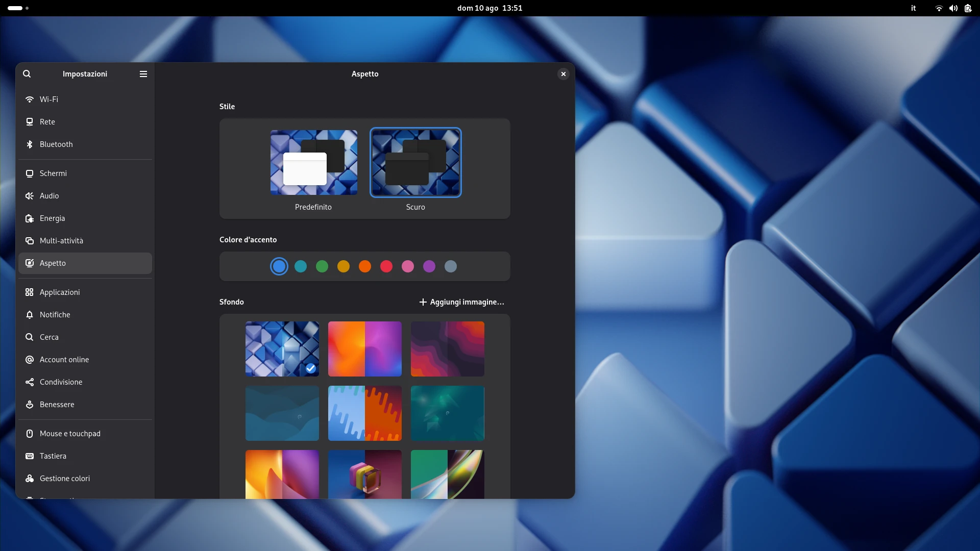Viewport: 980px width, 551px height.
Task: Choose the green accent color
Action: (322, 266)
